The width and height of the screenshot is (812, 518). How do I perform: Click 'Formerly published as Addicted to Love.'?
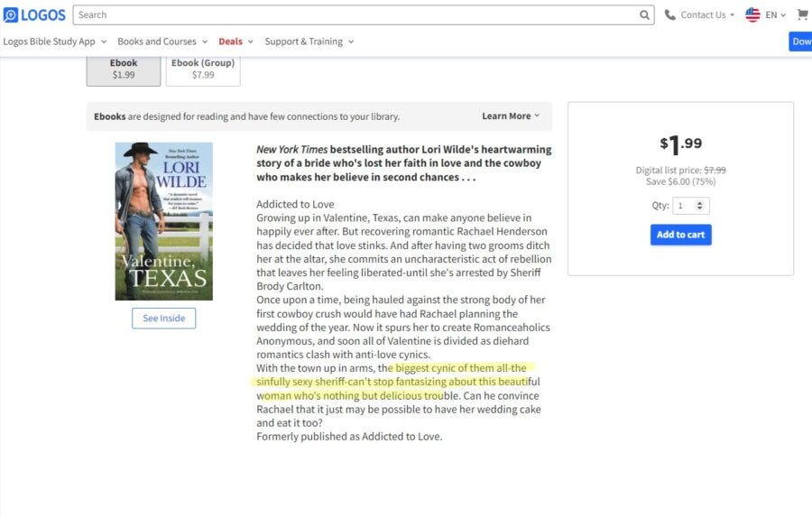(349, 437)
